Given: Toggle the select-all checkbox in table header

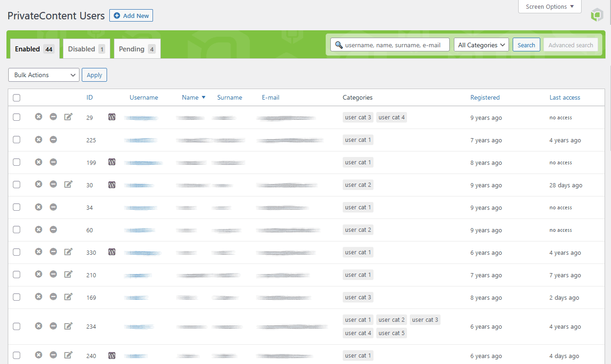Looking at the screenshot, I should point(17,97).
